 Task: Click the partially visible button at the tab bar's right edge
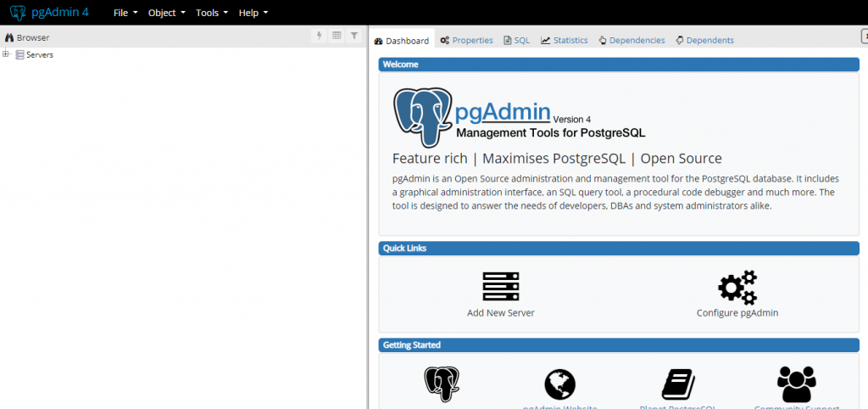864,36
